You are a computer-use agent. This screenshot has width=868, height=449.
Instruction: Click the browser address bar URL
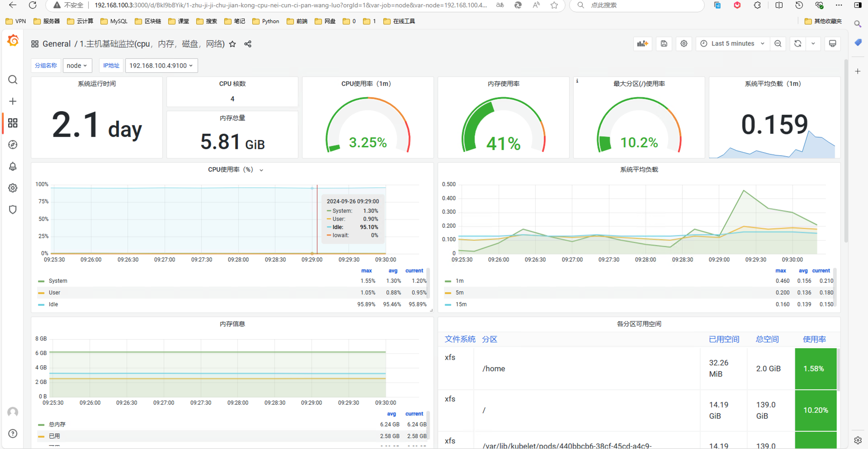[x=290, y=5]
